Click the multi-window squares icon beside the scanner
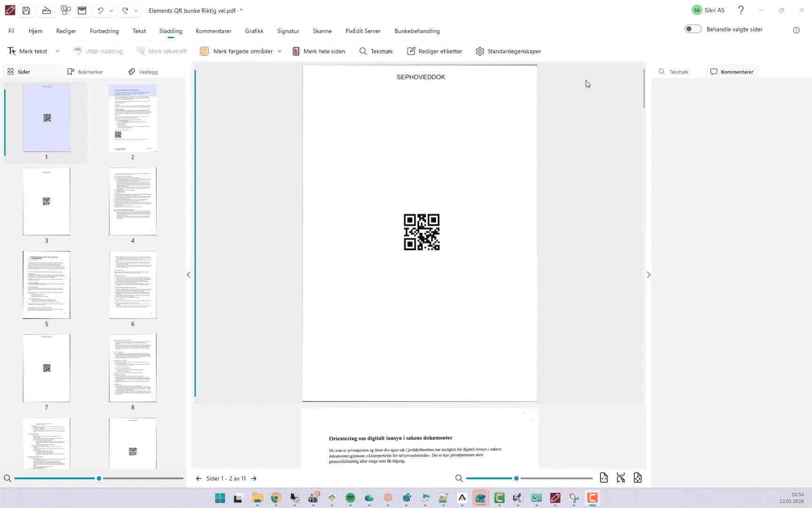This screenshot has width=812, height=508. [66, 10]
